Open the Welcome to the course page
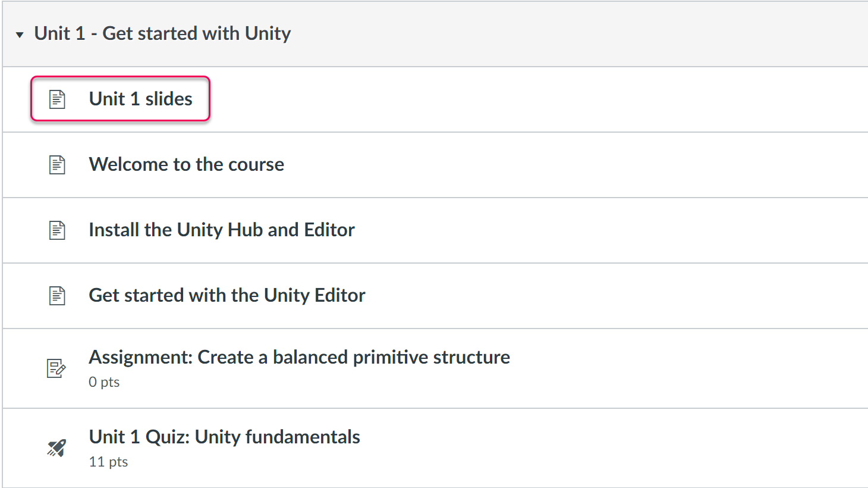 186,164
